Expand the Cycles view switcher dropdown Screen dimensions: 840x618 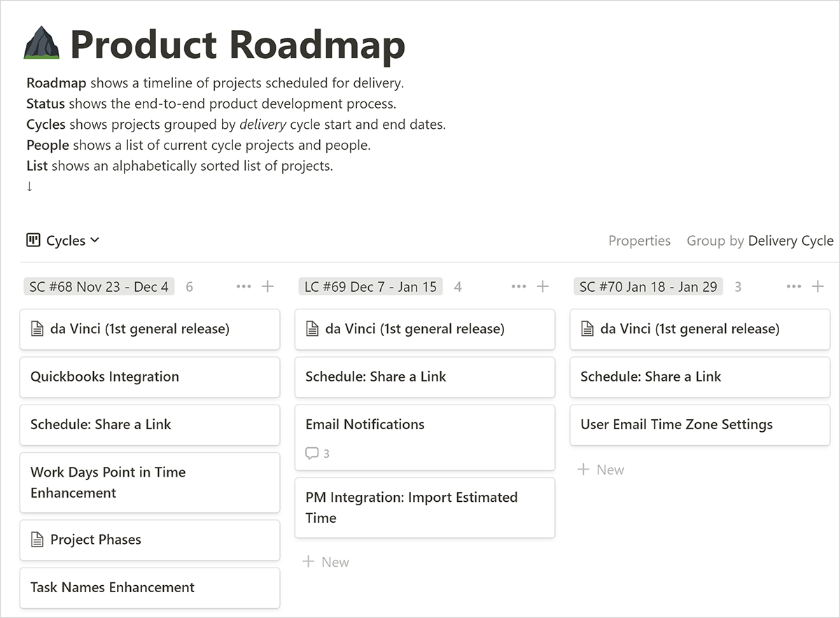tap(63, 241)
